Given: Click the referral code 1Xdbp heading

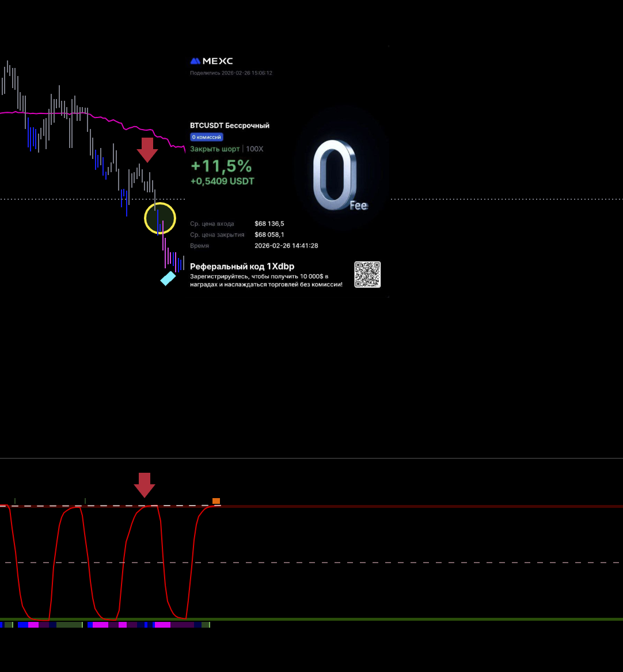Looking at the screenshot, I should (242, 266).
